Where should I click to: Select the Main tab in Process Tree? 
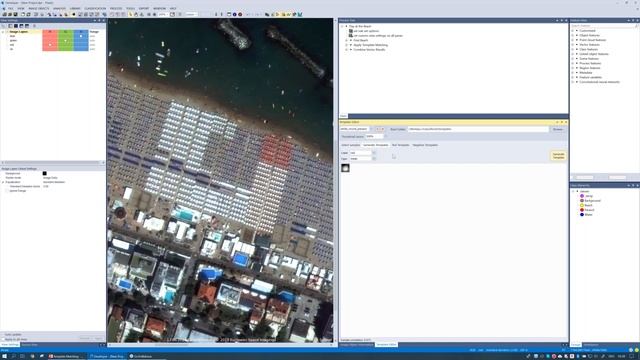[343, 116]
